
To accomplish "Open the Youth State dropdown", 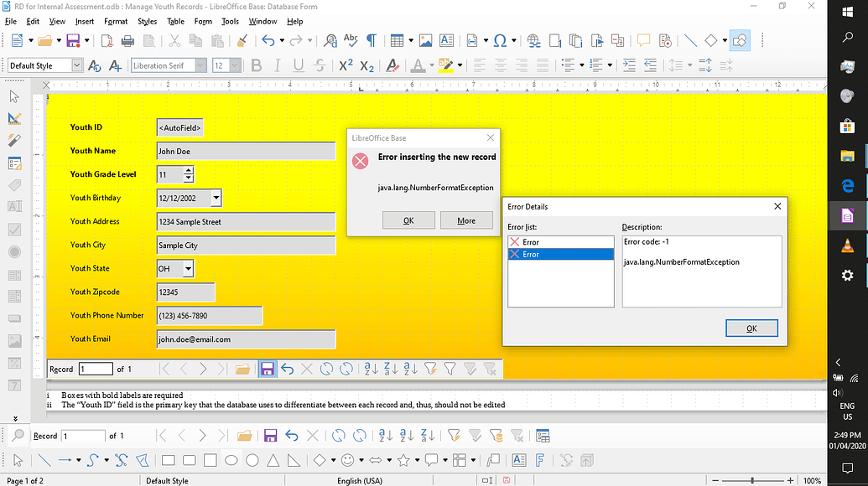I will click(188, 269).
